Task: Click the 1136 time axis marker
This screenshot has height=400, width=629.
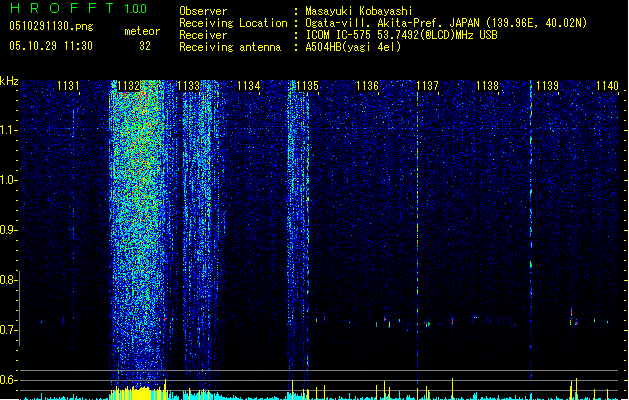Action: (367, 86)
